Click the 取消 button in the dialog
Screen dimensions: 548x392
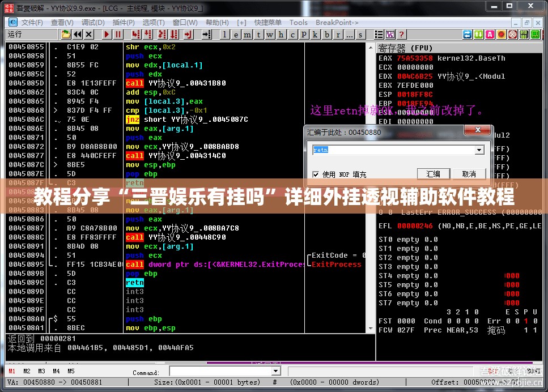469,174
